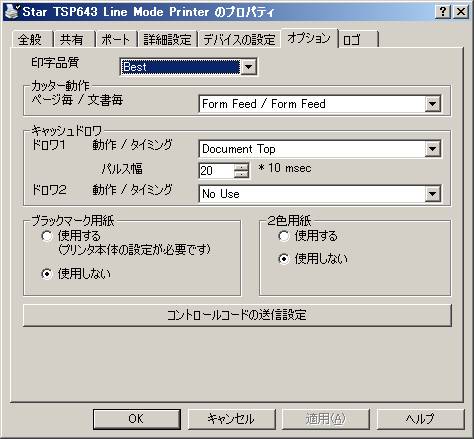Confirm with the OK button
The height and width of the screenshot is (439, 474).
[137, 419]
